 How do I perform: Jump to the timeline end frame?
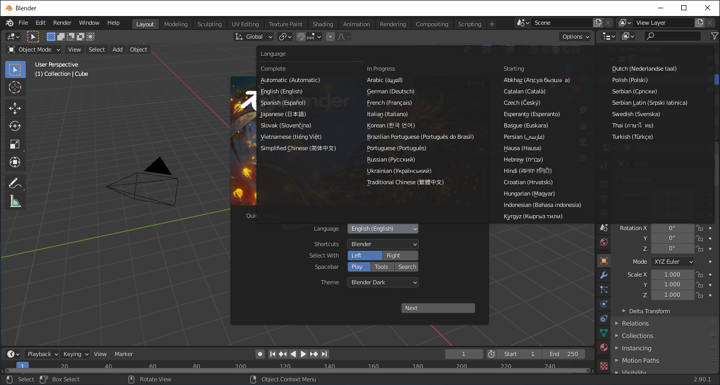tap(324, 354)
